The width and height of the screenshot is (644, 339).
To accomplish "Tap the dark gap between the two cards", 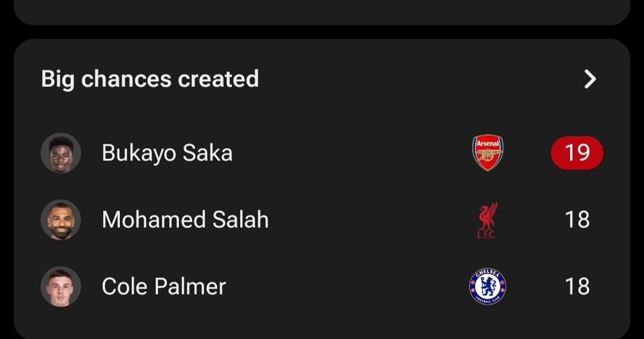I will pyautogui.click(x=322, y=32).
